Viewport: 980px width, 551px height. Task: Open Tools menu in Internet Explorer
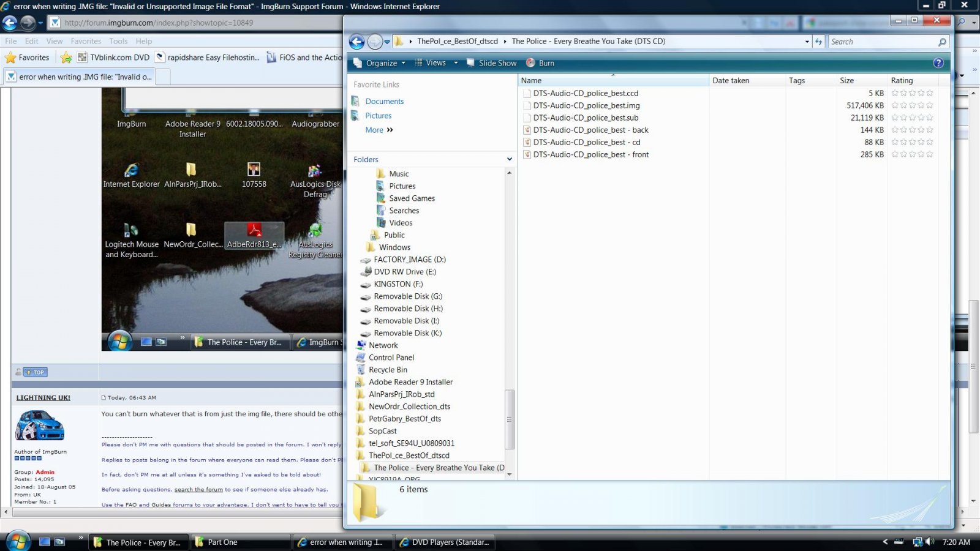[x=118, y=41]
